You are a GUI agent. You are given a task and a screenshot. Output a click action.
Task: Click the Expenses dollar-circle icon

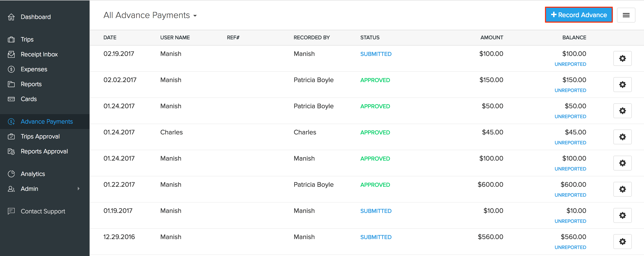11,69
